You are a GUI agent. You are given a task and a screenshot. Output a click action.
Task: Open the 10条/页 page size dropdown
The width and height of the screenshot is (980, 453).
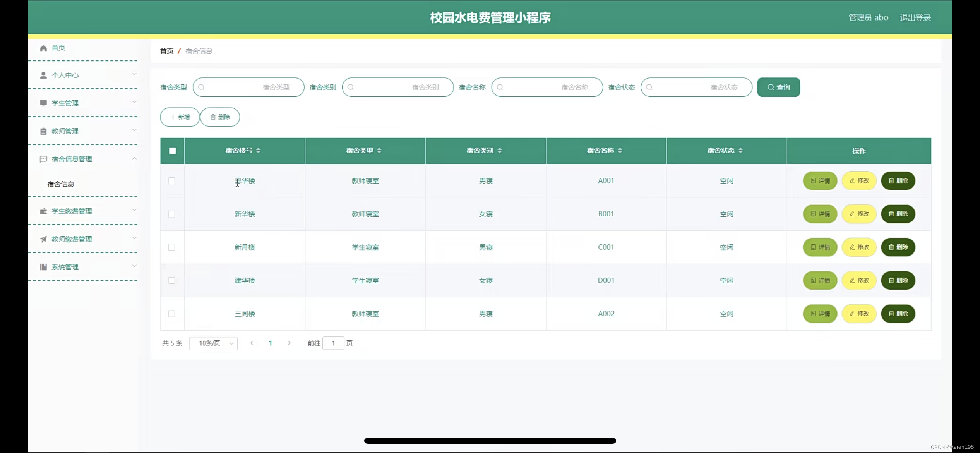(x=213, y=343)
